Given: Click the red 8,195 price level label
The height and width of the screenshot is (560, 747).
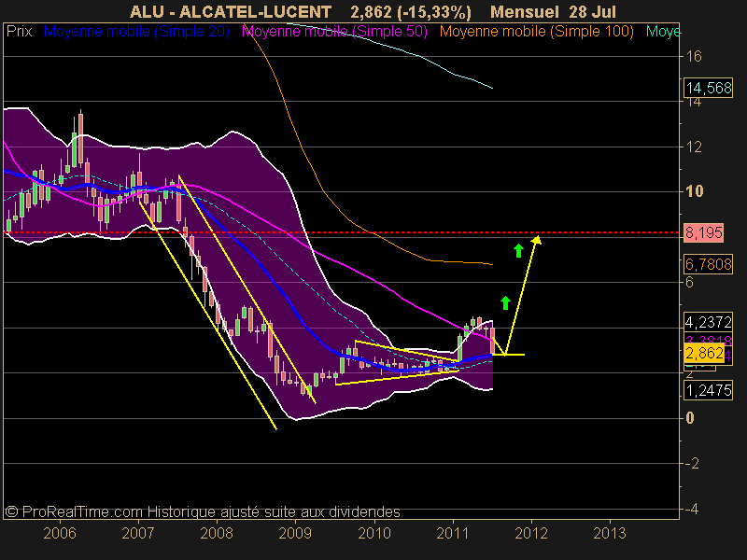Looking at the screenshot, I should tap(704, 232).
